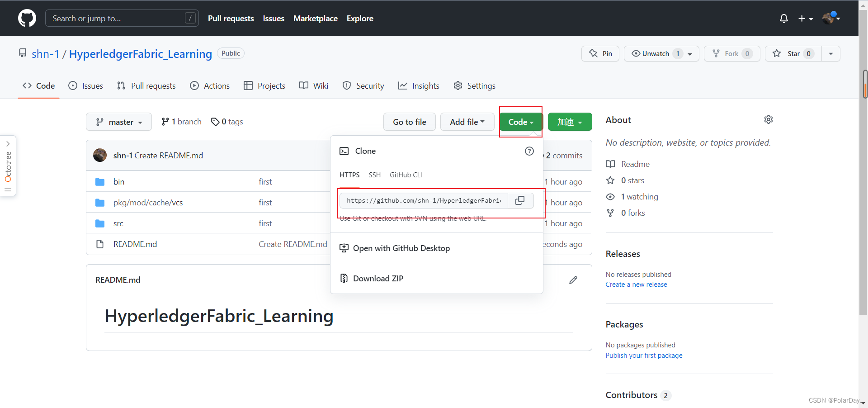Click Publish your first package
868x408 pixels.
[644, 356]
